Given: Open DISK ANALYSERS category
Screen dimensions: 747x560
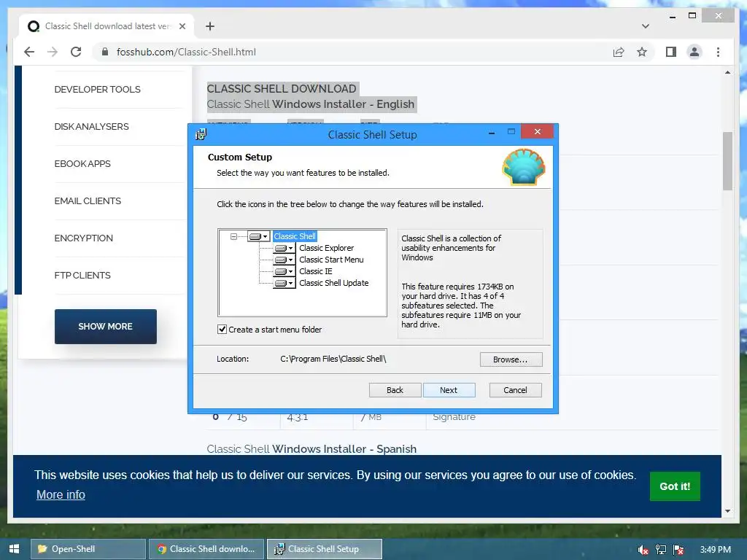Looking at the screenshot, I should [91, 127].
